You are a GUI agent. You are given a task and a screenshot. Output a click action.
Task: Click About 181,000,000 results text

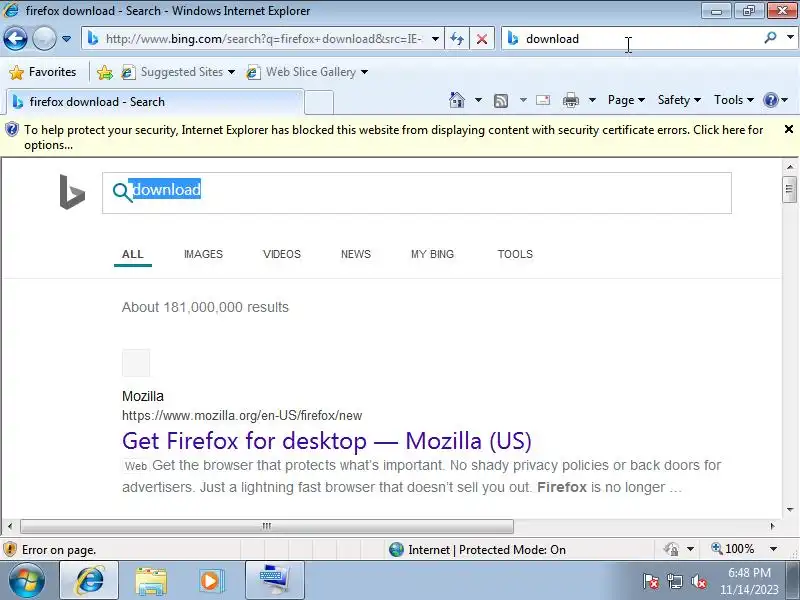[205, 307]
